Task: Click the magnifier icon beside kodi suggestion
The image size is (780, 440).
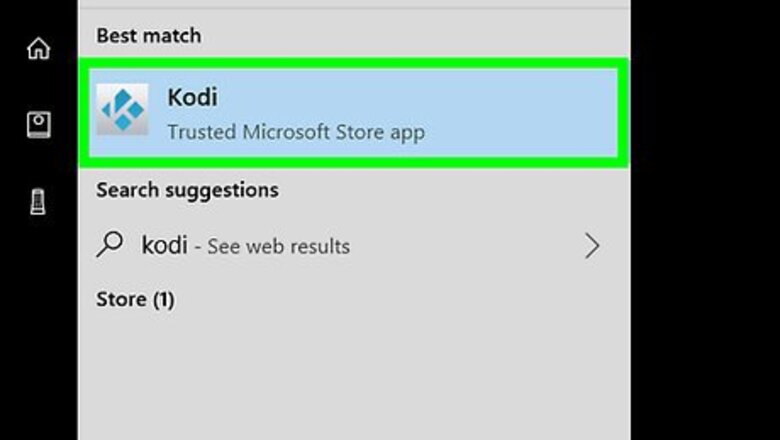Action: [110, 245]
